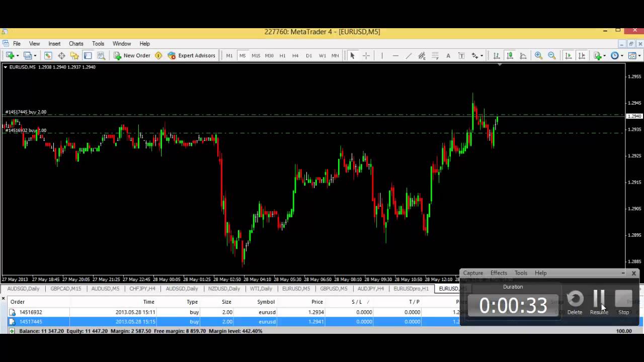Sort orders by the Time column
The height and width of the screenshot is (362, 644).
tap(148, 302)
